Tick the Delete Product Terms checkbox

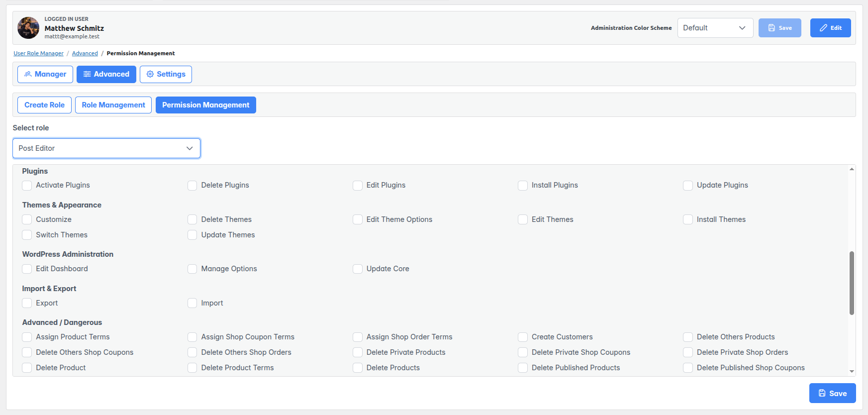(192, 368)
